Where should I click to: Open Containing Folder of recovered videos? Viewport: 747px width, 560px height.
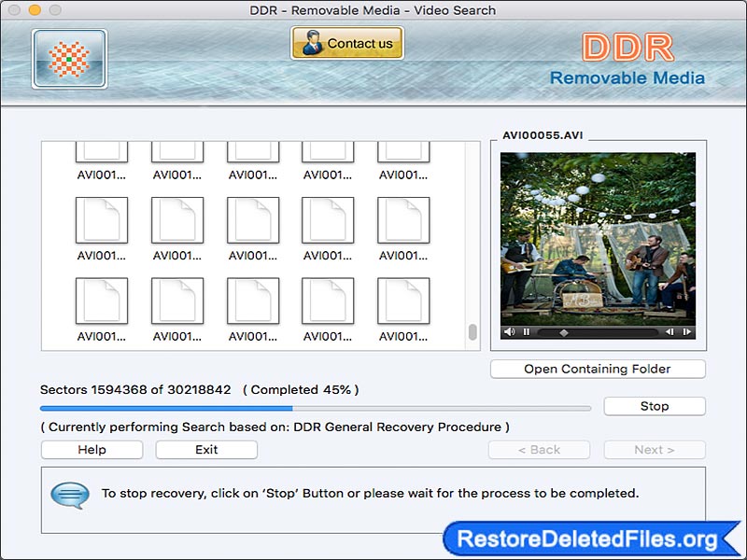pos(597,369)
